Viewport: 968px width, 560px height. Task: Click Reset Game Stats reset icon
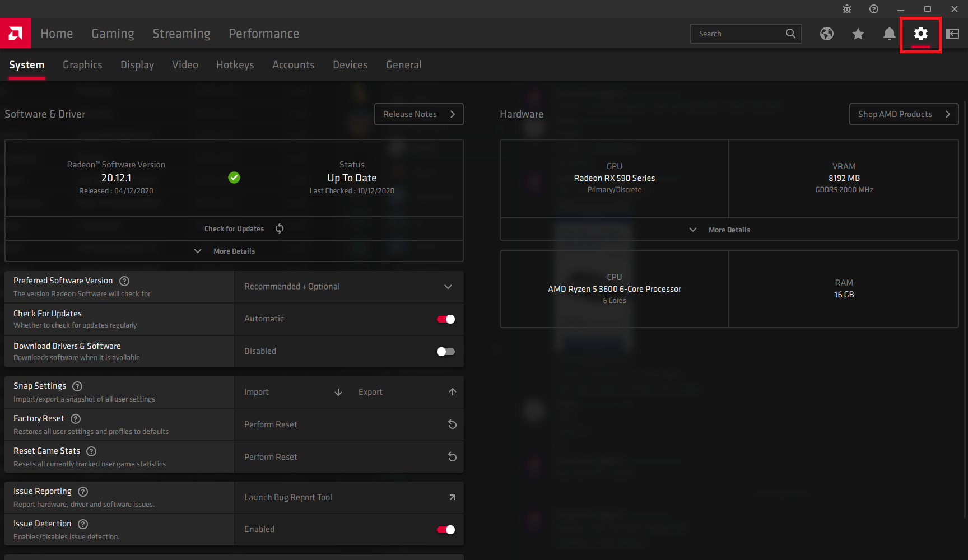click(453, 457)
